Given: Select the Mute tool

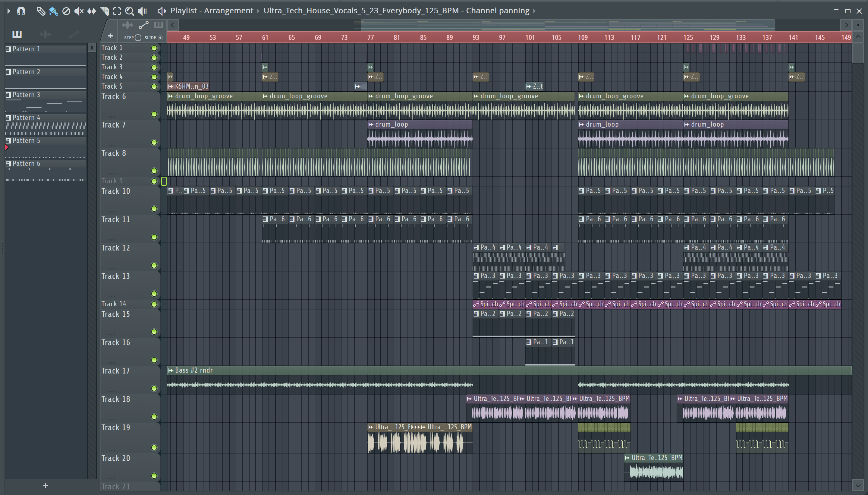Looking at the screenshot, I should (79, 11).
